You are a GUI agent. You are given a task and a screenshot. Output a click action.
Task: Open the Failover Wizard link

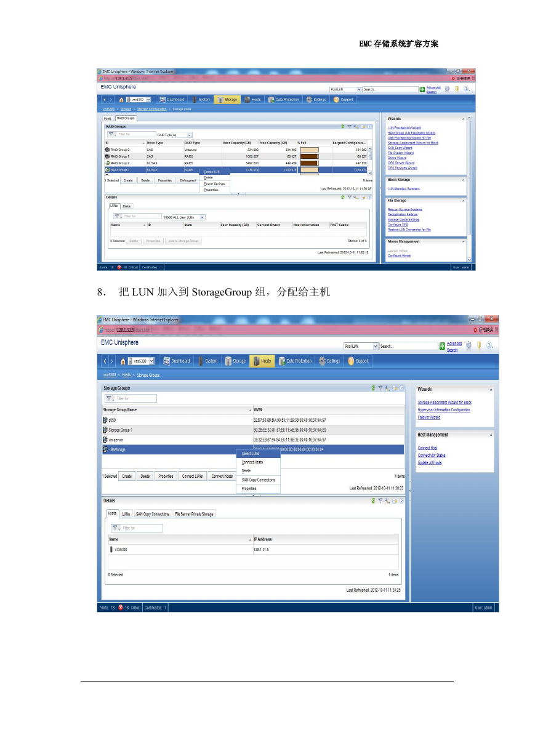[429, 417]
